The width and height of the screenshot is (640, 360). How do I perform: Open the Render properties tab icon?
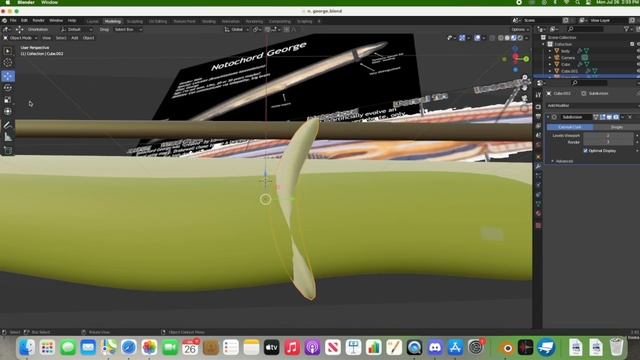(x=538, y=107)
